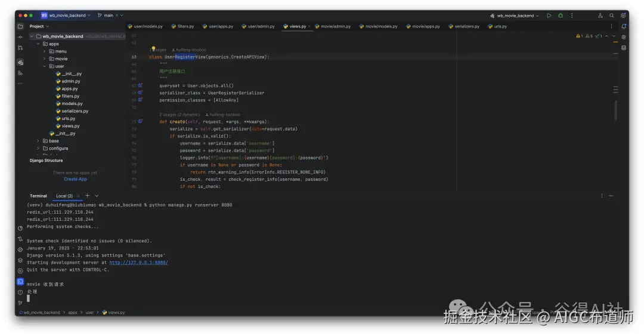The width and height of the screenshot is (644, 336).
Task: Expand the base folder
Action: coord(38,141)
